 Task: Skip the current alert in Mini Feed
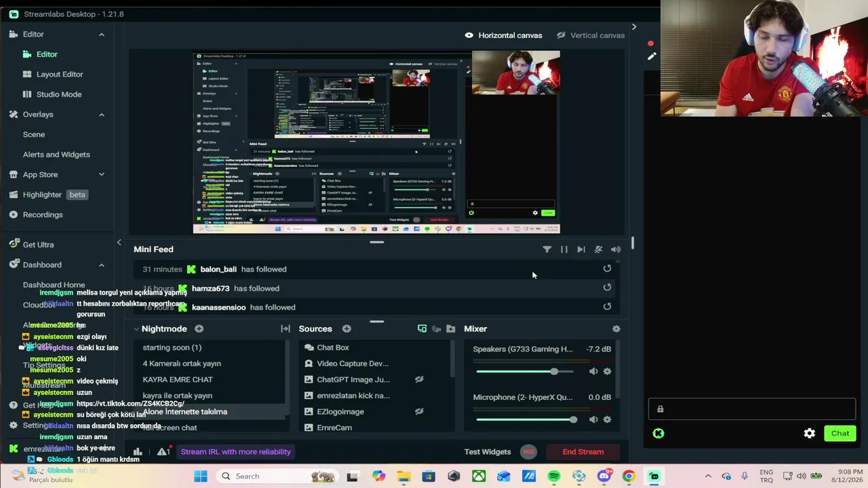[581, 249]
